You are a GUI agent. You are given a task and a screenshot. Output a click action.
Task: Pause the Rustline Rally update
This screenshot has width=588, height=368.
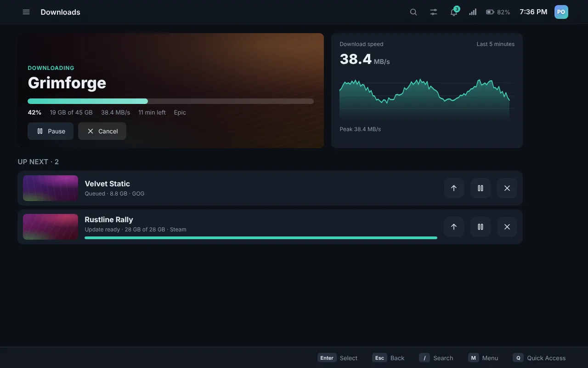pos(481,227)
